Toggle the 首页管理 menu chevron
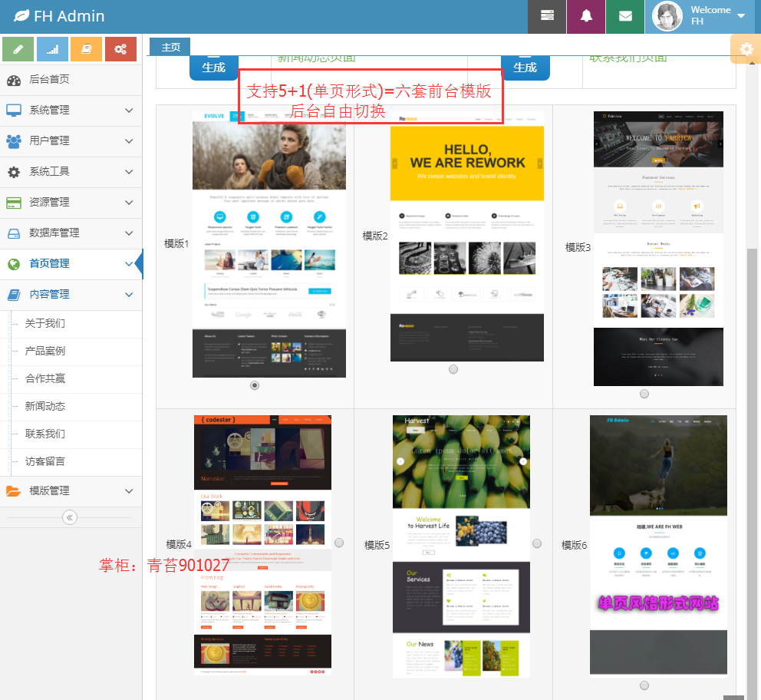This screenshot has width=761, height=700. click(x=129, y=263)
